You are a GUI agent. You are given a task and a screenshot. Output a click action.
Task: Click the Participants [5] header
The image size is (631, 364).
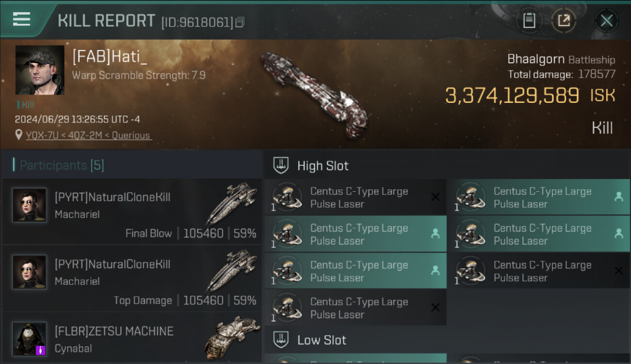click(x=62, y=165)
